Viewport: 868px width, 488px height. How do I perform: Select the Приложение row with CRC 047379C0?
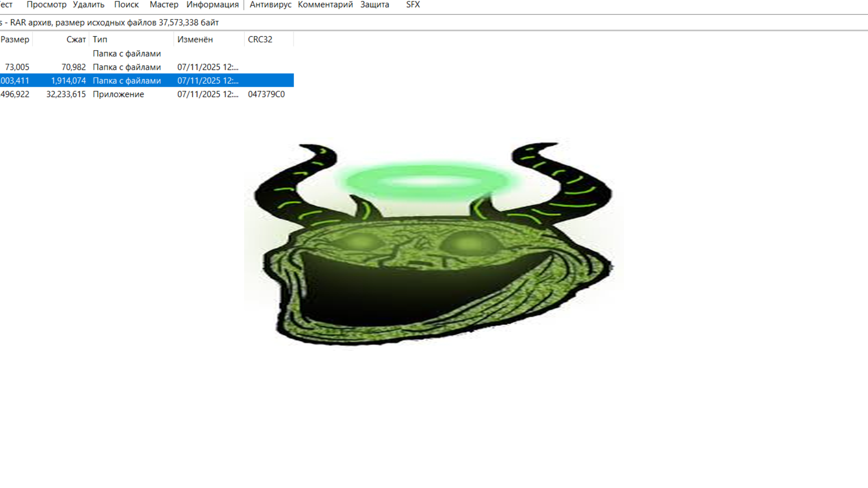[118, 94]
